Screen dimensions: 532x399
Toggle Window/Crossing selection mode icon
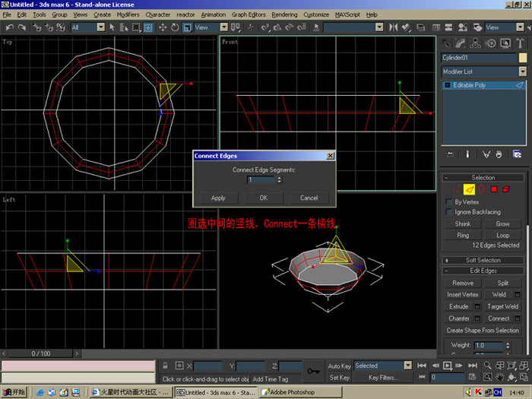[x=148, y=27]
